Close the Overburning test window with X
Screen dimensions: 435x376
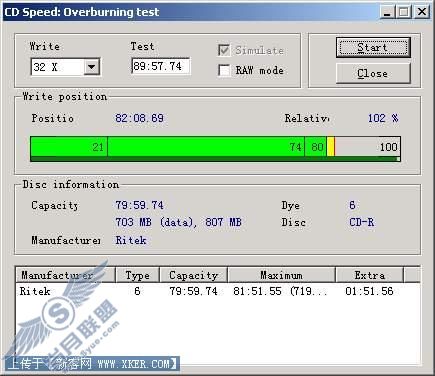pyautogui.click(x=422, y=12)
